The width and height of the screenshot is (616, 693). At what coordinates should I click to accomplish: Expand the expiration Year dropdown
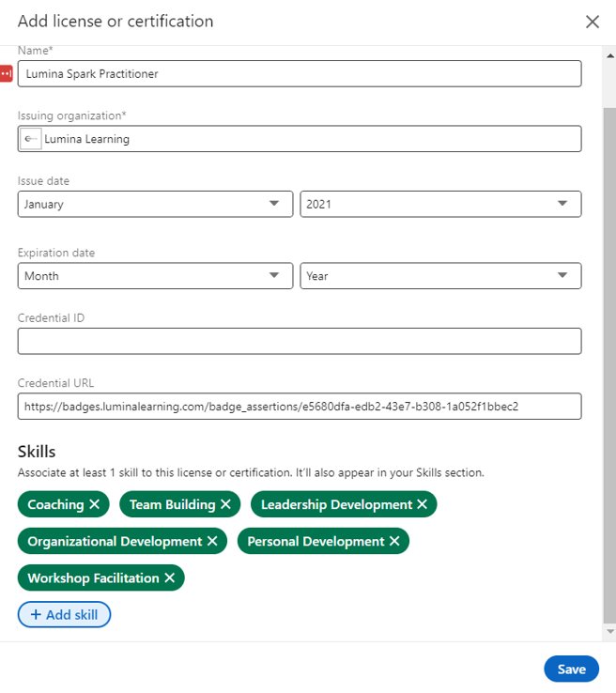pos(440,276)
